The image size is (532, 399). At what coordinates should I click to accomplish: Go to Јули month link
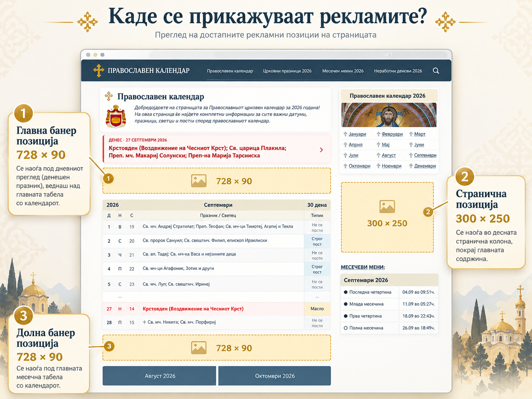353,155
